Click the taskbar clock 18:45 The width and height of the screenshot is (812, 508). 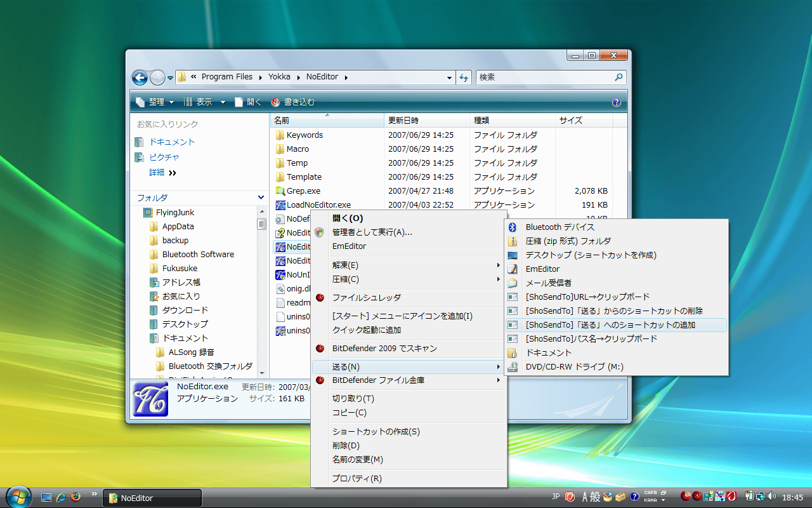point(793,497)
